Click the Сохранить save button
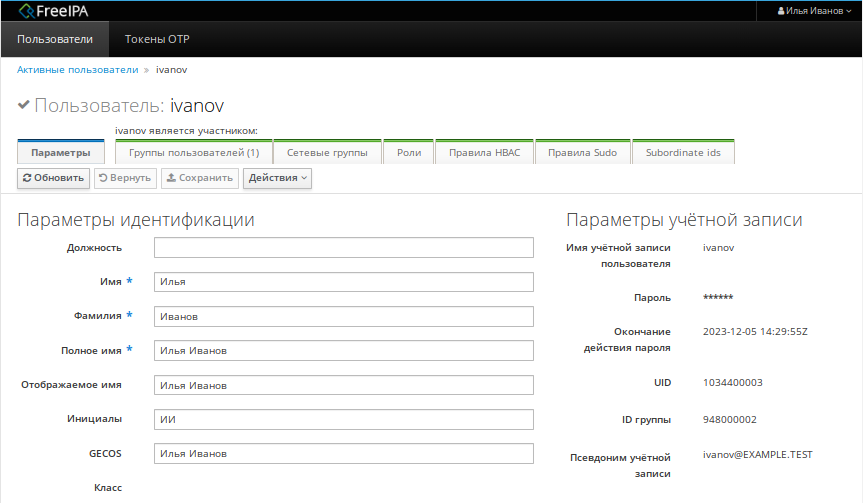 click(x=199, y=178)
